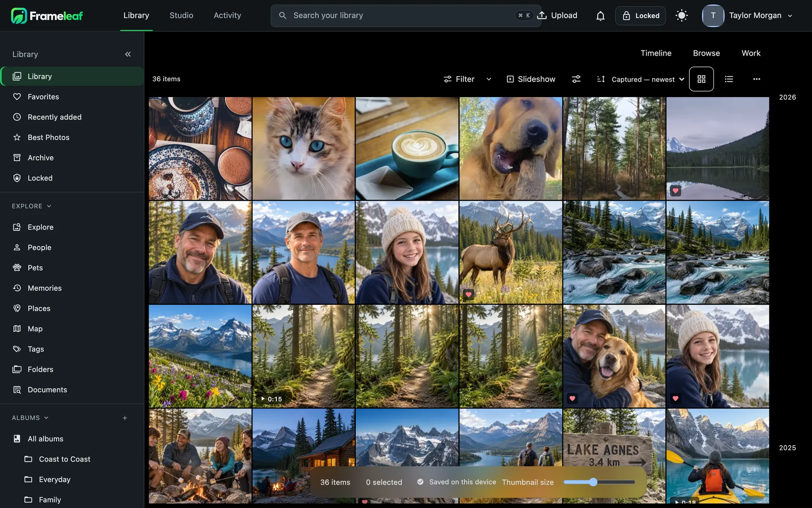Screen dimensions: 812x508
Task: Open Recently added list
Action: coord(72,117)
